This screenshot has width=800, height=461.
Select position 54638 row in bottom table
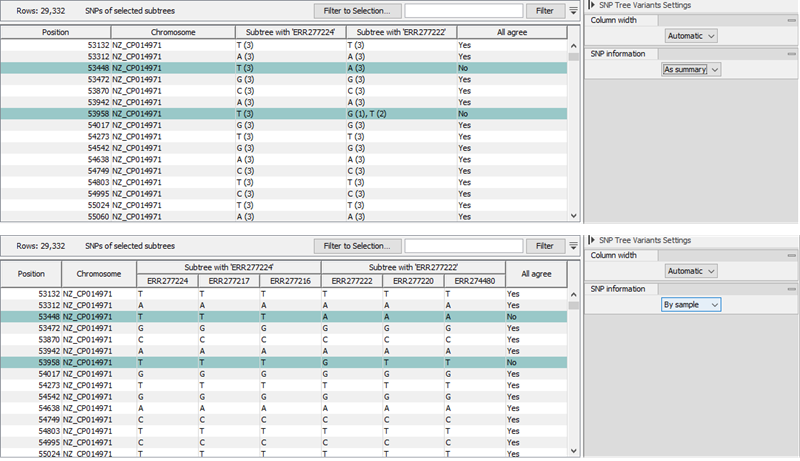pyautogui.click(x=284, y=408)
